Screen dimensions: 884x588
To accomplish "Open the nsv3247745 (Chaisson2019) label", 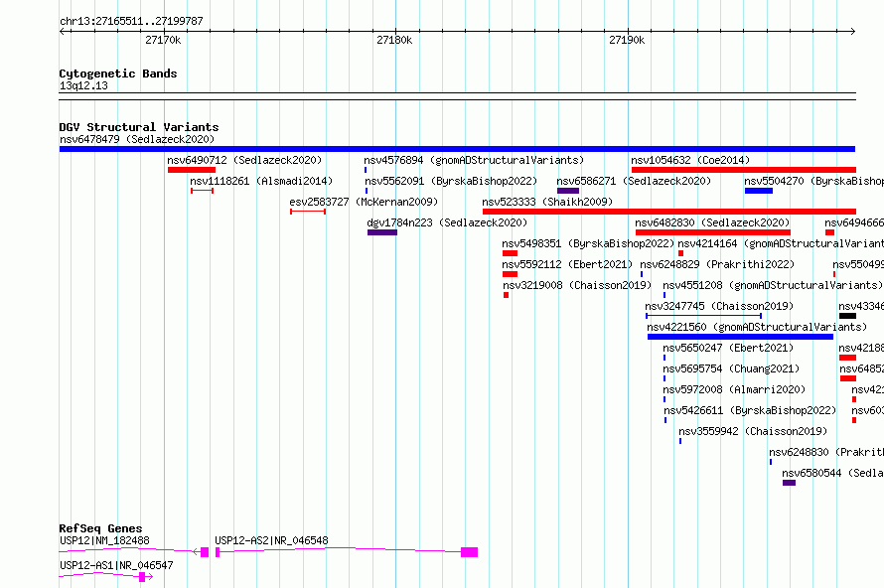I will pyautogui.click(x=719, y=306).
